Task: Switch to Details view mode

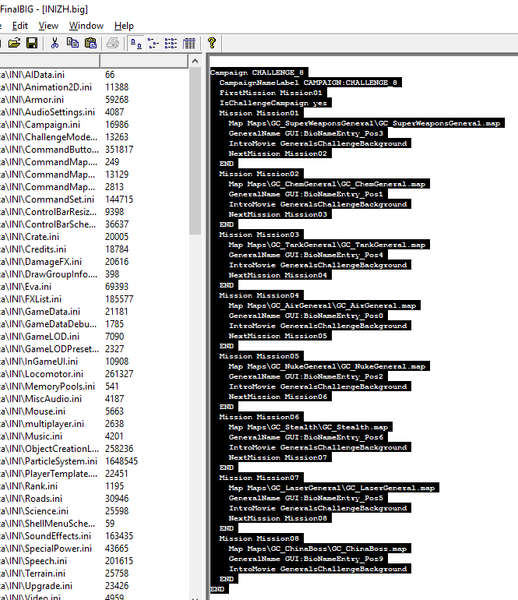Action: [189, 43]
